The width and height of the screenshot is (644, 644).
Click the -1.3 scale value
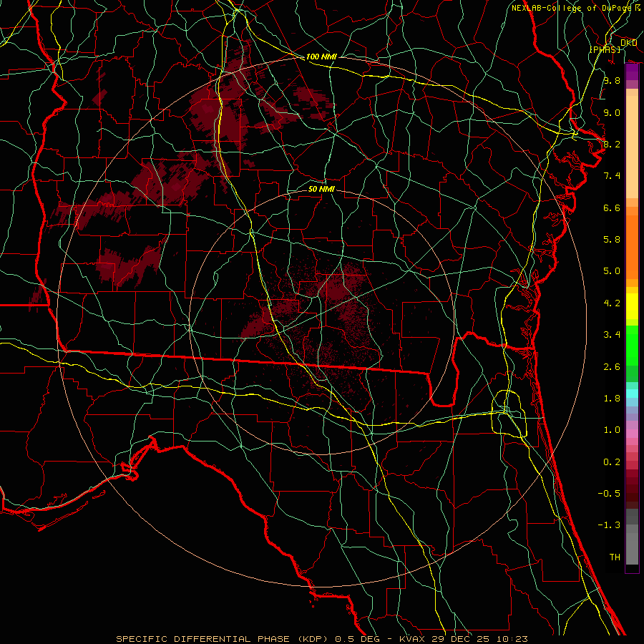click(x=609, y=525)
